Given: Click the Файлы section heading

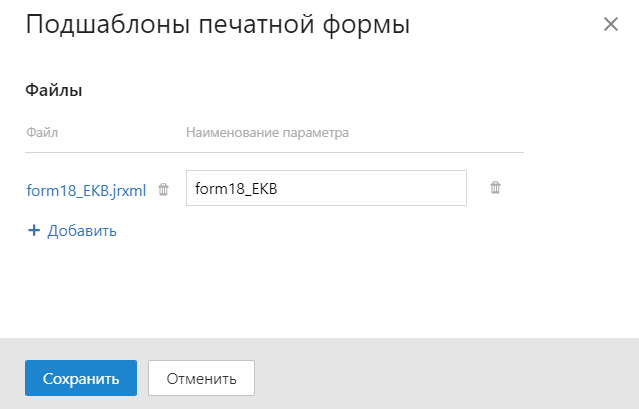Looking at the screenshot, I should [54, 90].
